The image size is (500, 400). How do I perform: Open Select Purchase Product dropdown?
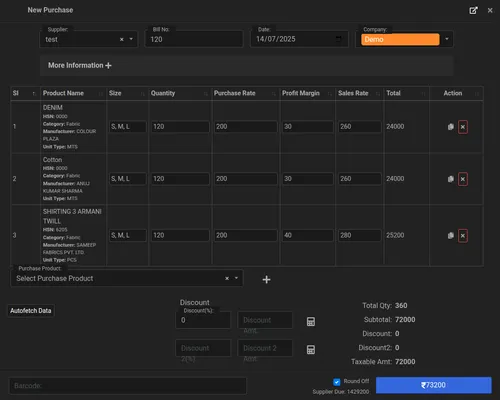click(x=236, y=278)
